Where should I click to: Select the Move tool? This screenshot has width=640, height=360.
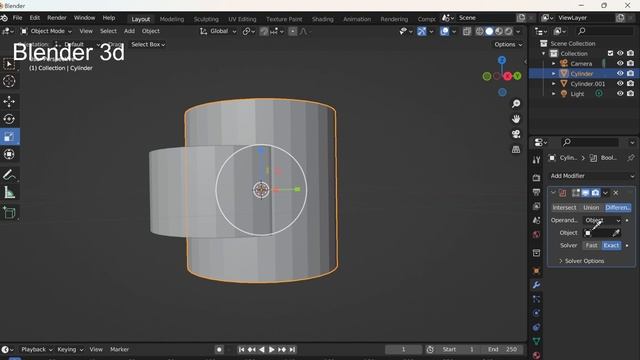click(x=9, y=101)
